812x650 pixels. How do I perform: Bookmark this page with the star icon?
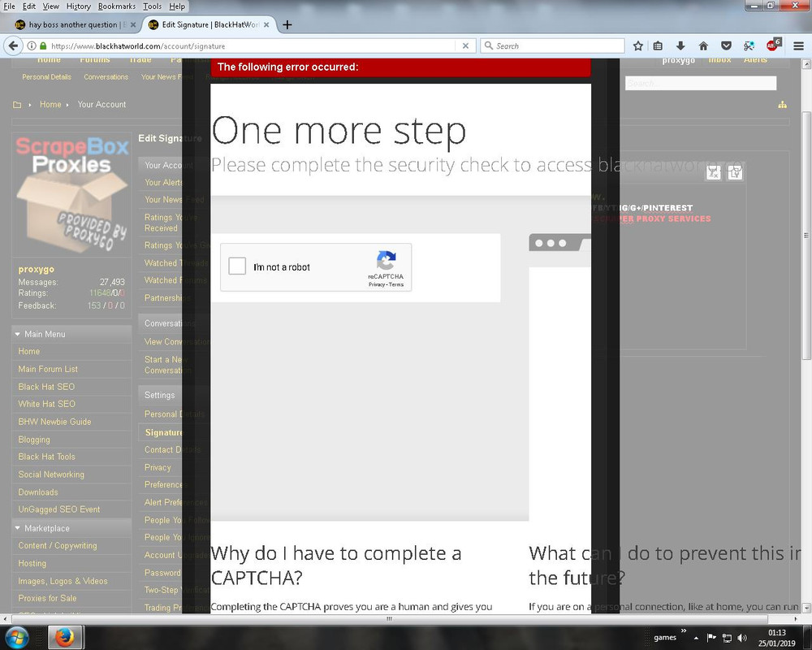638,45
